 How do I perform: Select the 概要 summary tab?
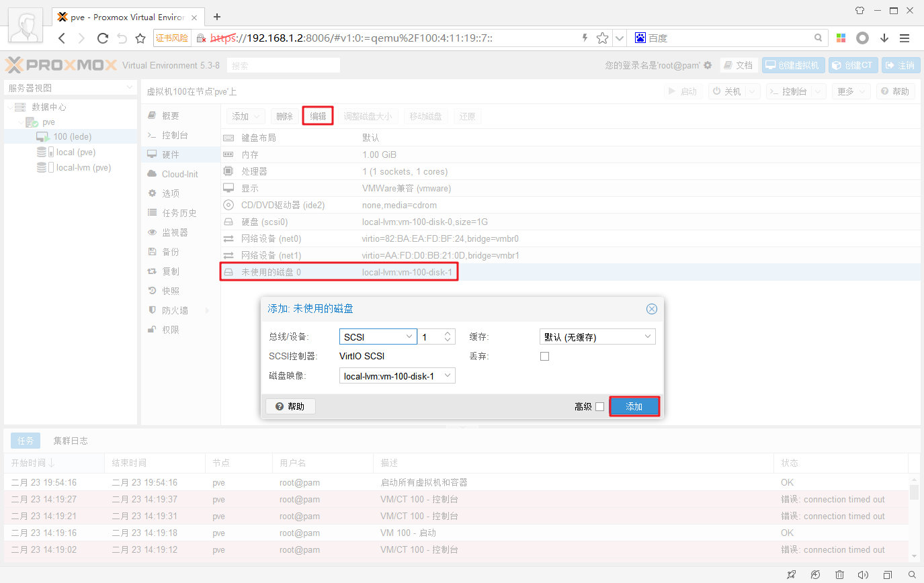171,116
